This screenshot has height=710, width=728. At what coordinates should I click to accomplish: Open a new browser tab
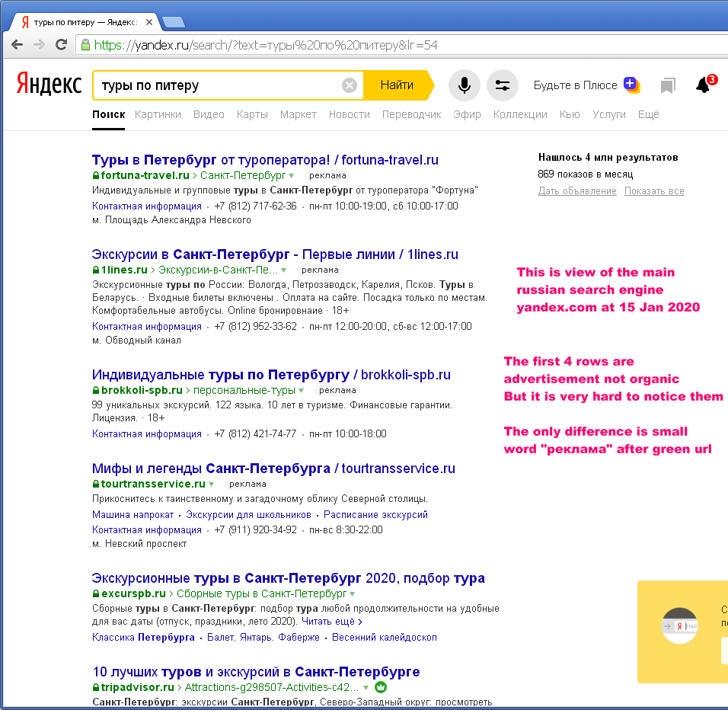pyautogui.click(x=174, y=22)
